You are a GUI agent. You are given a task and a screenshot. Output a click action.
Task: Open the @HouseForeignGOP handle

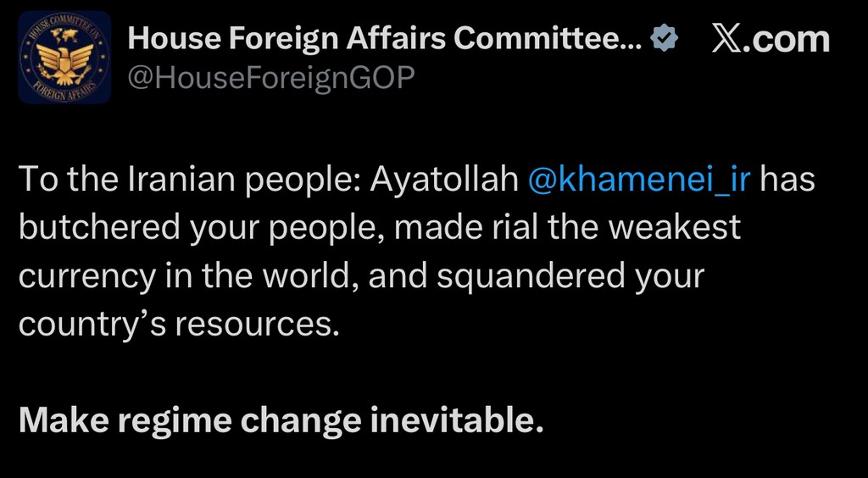(270, 78)
